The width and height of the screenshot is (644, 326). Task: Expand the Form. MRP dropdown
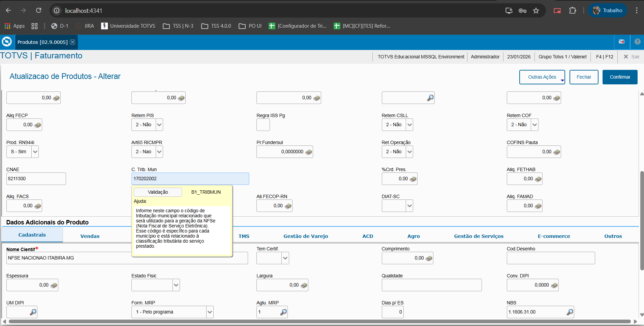(210, 312)
